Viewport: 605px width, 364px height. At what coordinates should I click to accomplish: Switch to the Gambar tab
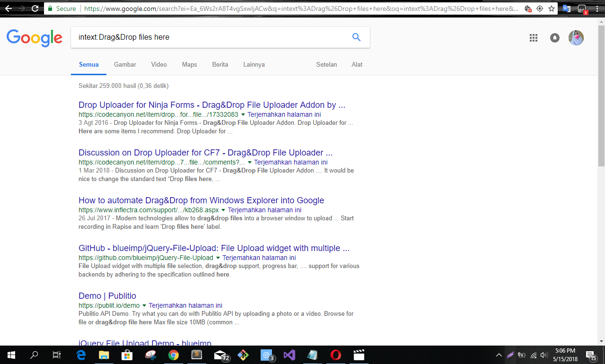[x=125, y=65]
